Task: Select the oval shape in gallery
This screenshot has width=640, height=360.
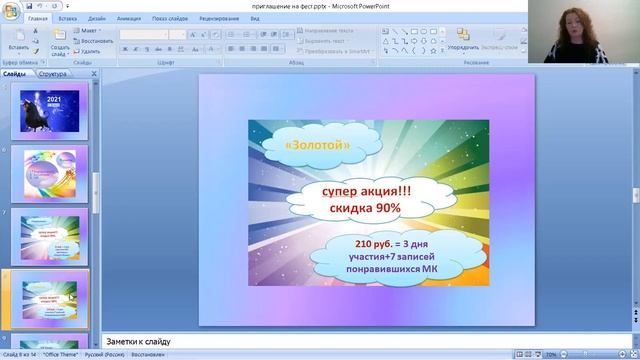Action: [424, 31]
